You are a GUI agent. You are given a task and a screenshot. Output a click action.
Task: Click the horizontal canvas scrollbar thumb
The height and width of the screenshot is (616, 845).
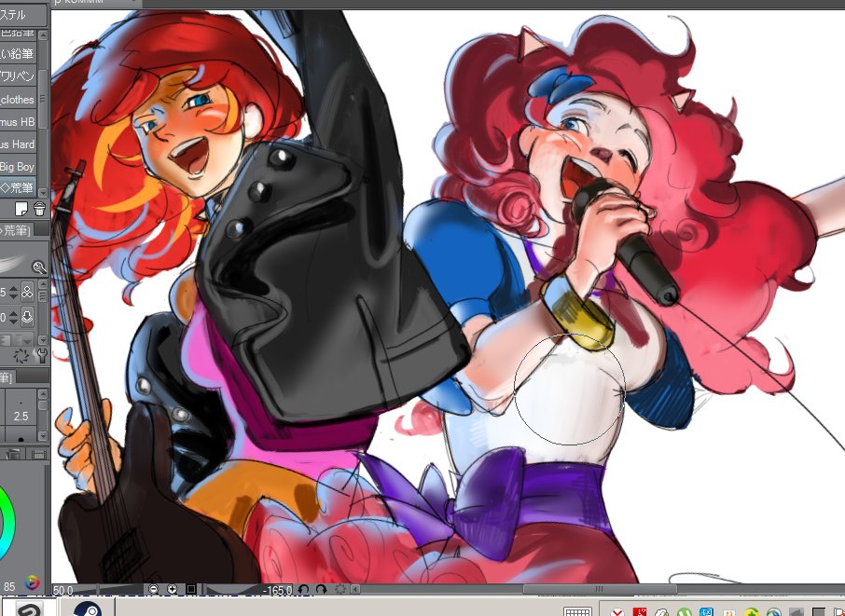tap(600, 589)
